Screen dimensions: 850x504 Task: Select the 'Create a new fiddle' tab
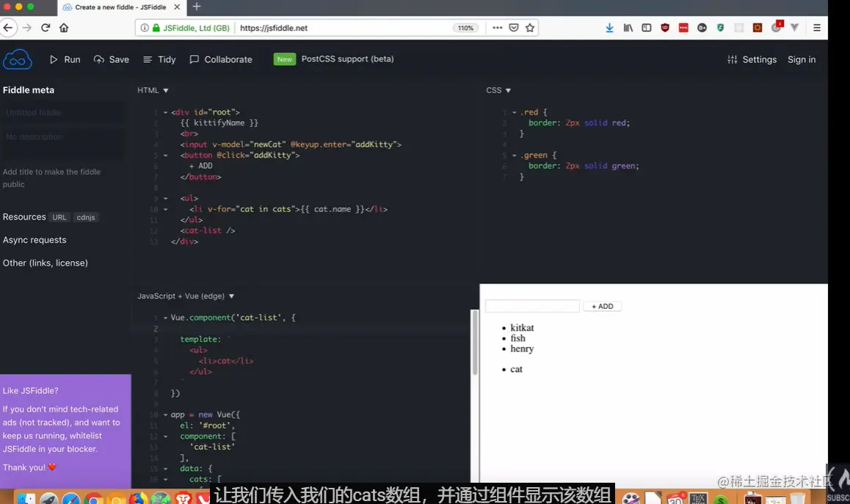(x=120, y=7)
